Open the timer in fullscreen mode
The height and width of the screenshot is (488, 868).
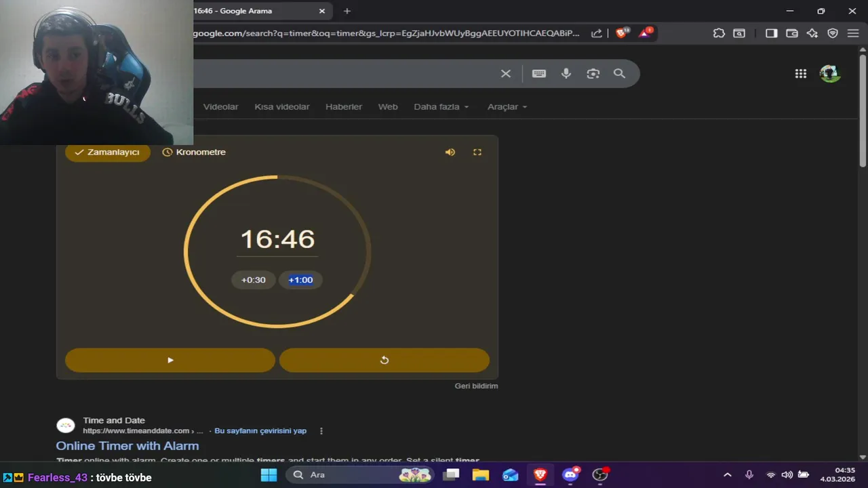coord(477,152)
